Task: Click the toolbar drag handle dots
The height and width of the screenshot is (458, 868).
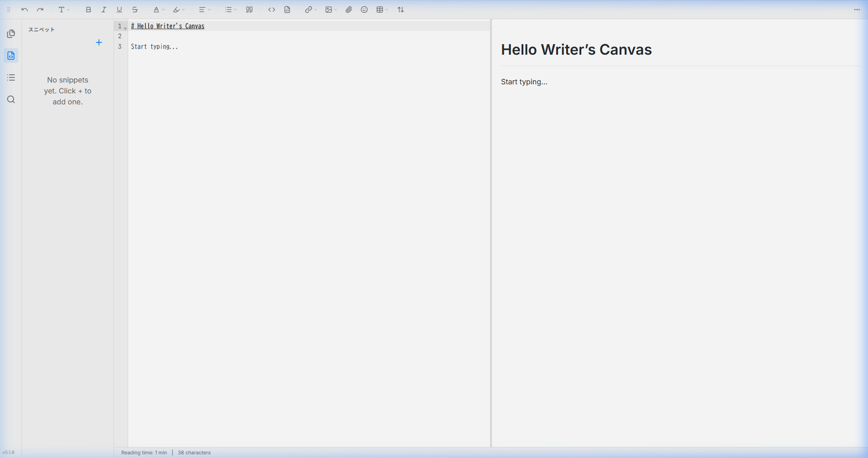Action: (9, 10)
